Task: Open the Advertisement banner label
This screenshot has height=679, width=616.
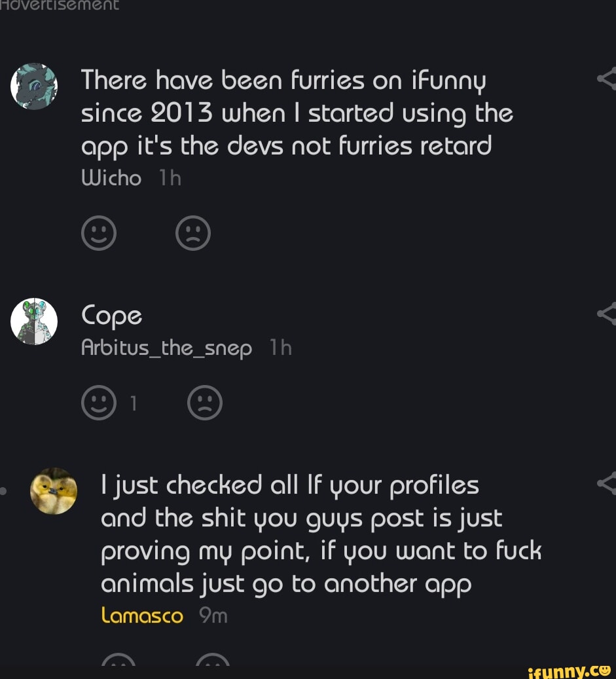Action: pos(59,5)
